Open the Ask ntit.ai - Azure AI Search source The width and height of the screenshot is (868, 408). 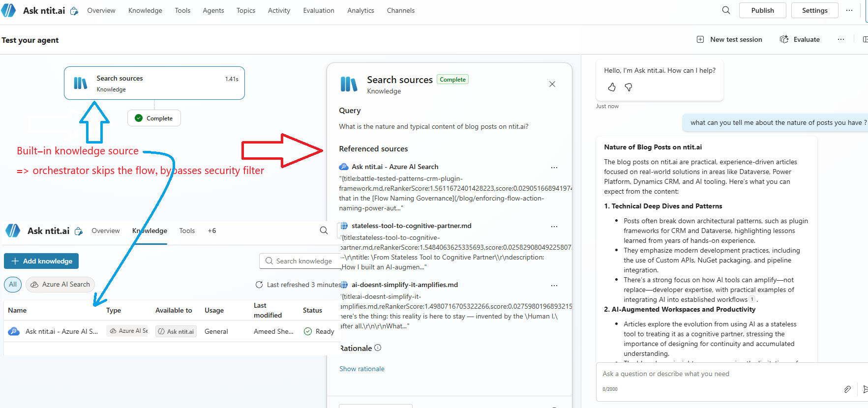click(395, 167)
